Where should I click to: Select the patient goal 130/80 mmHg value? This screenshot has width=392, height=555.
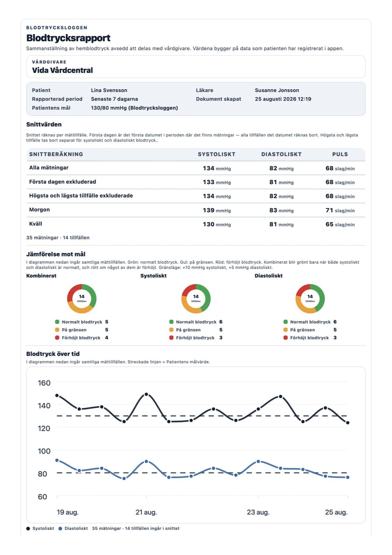point(134,108)
